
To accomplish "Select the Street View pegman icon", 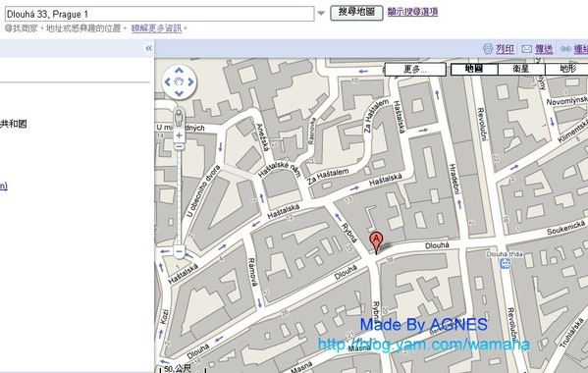I will click(179, 118).
